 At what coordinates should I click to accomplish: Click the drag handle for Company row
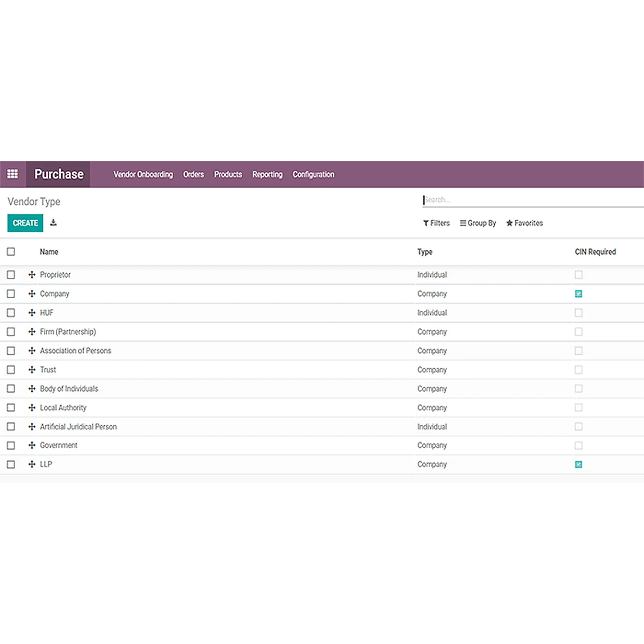click(x=32, y=293)
